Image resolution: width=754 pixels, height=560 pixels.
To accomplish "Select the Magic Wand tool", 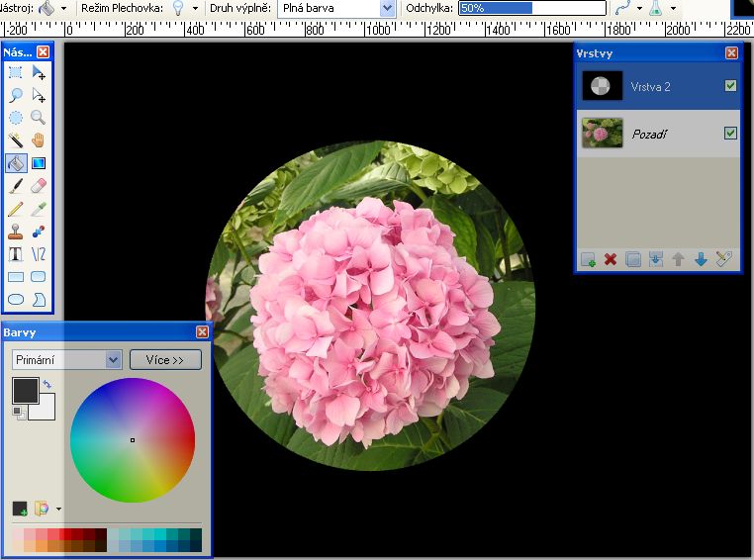I will click(16, 140).
